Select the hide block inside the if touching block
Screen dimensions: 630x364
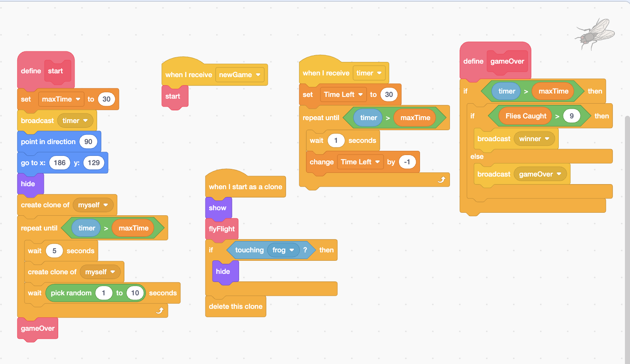coord(226,271)
